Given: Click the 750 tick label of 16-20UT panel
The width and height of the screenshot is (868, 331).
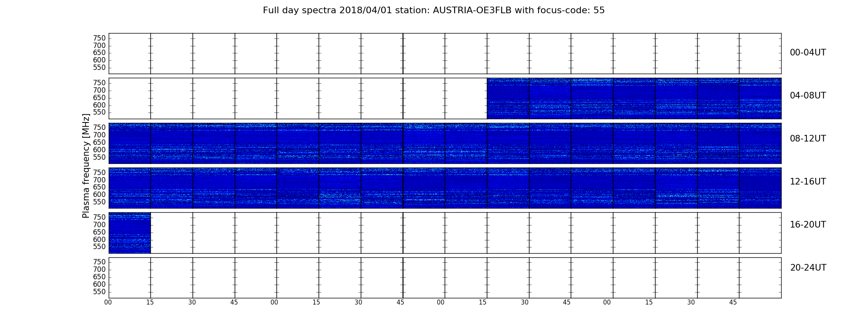Looking at the screenshot, I should 99,217.
